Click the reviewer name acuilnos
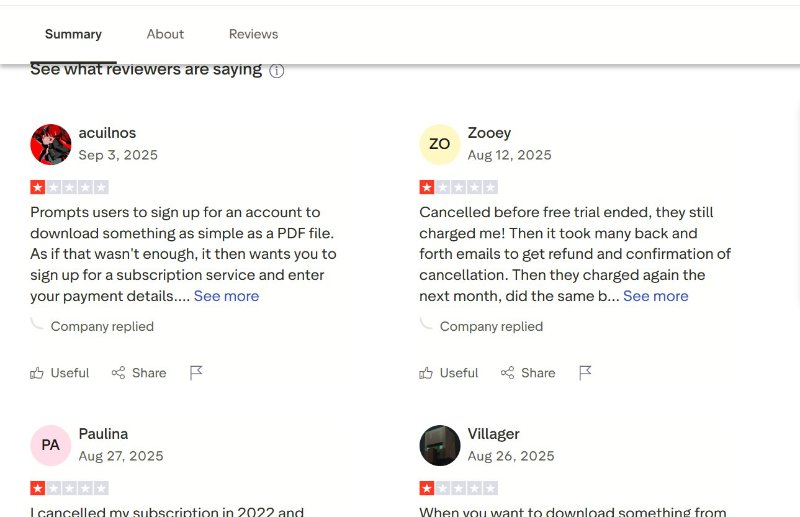The width and height of the screenshot is (800, 517). pos(107,133)
